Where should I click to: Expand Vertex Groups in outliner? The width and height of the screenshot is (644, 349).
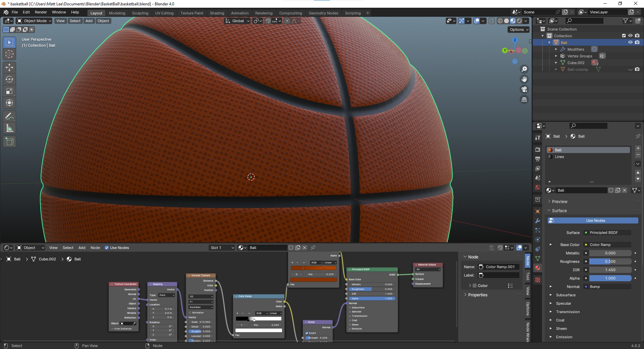click(x=556, y=56)
